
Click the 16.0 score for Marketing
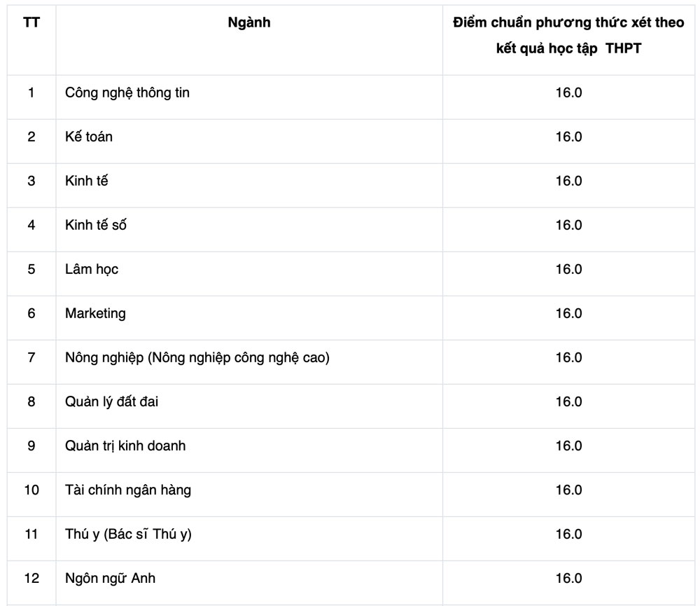[568, 313]
